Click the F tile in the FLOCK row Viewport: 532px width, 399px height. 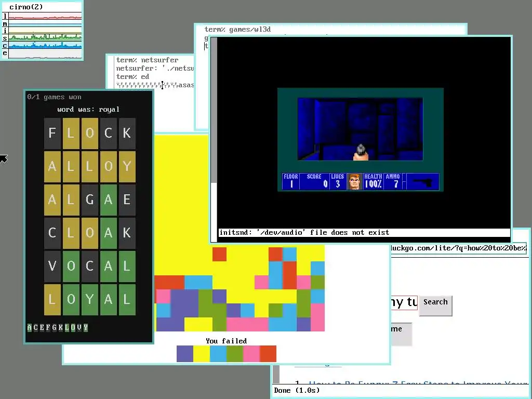pos(52,134)
